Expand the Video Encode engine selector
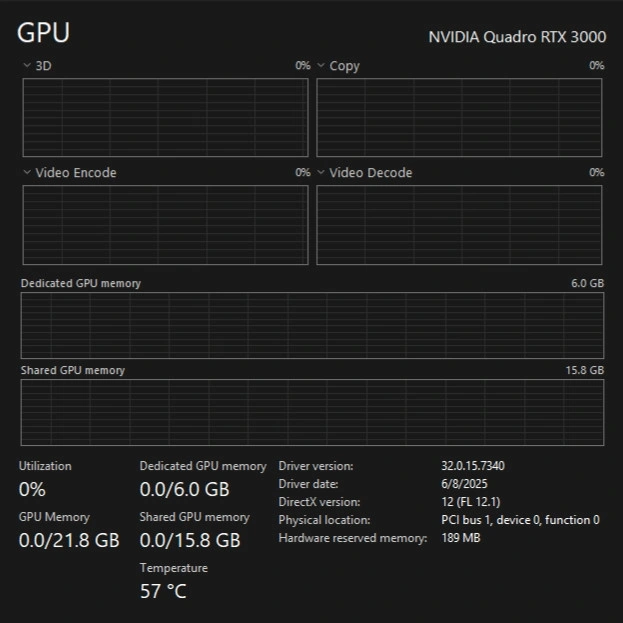The width and height of the screenshot is (623, 623). (26, 173)
